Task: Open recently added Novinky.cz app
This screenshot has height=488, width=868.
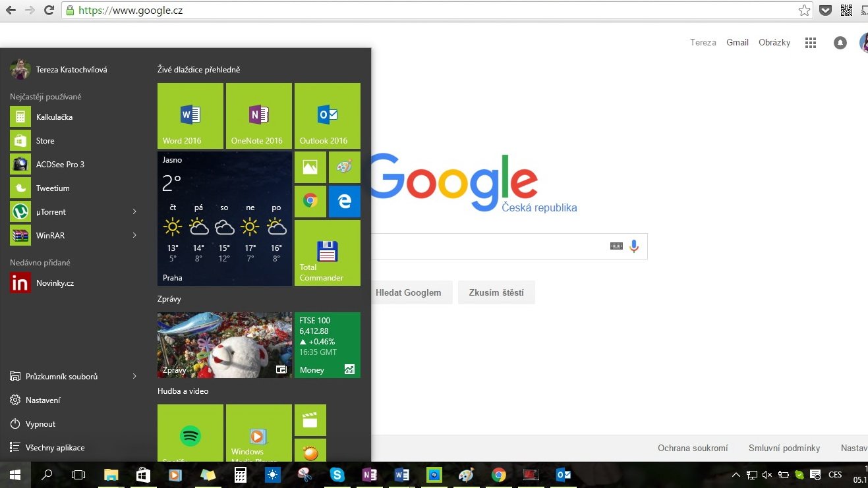Action: 74,283
